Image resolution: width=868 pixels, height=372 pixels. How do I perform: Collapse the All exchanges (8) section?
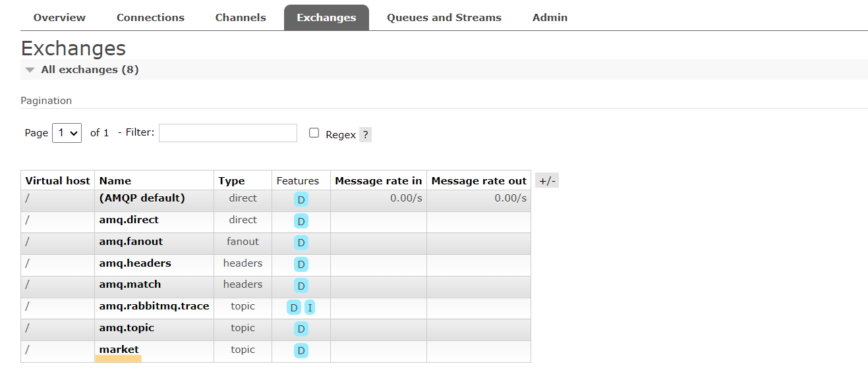tap(90, 70)
